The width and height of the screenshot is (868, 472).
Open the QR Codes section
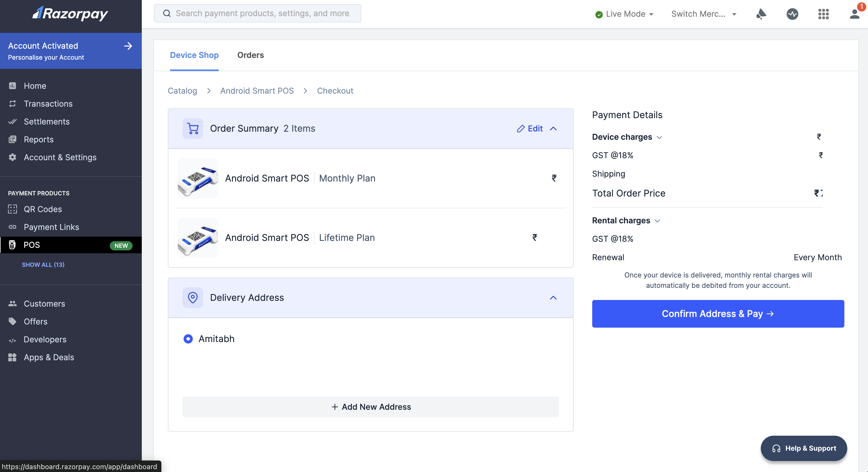click(x=42, y=209)
